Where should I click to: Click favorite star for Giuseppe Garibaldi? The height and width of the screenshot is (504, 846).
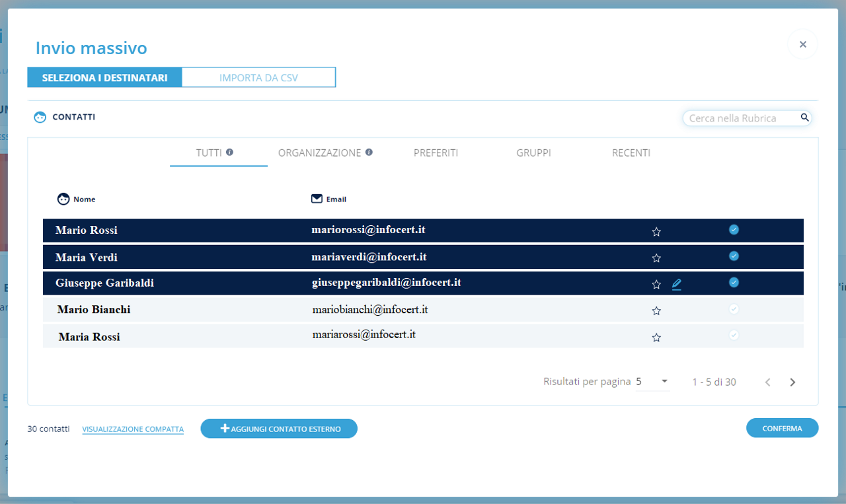(656, 285)
